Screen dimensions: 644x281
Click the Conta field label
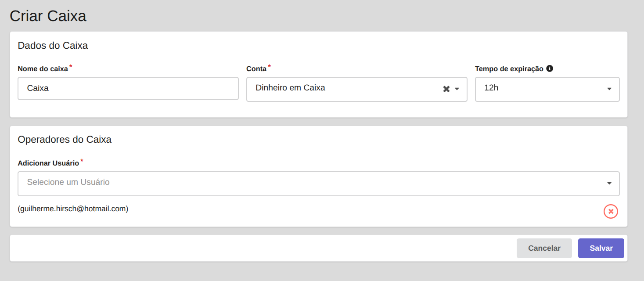pyautogui.click(x=256, y=69)
